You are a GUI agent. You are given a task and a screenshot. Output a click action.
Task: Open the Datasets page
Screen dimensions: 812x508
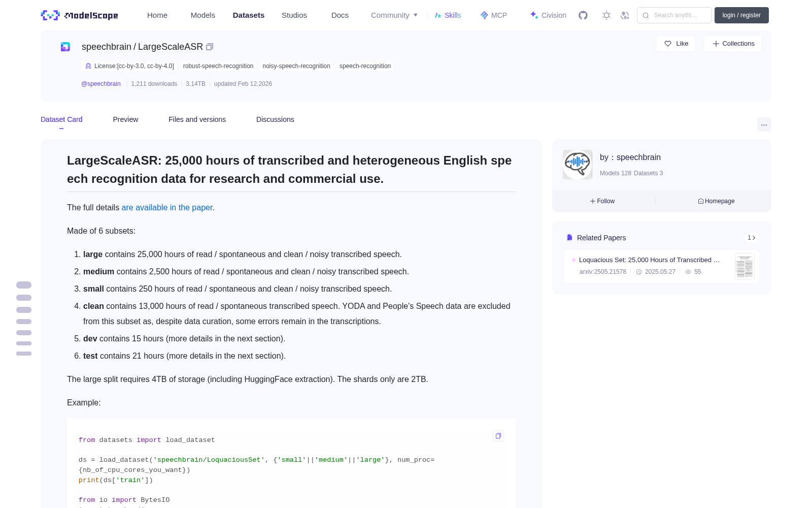249,15
